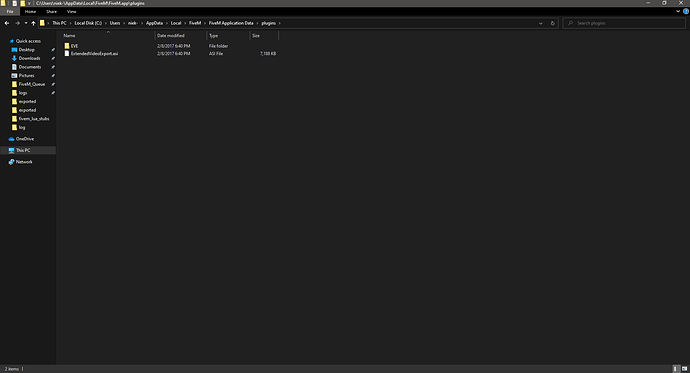
Task: Open Pictures in Quick access
Action: (x=26, y=76)
